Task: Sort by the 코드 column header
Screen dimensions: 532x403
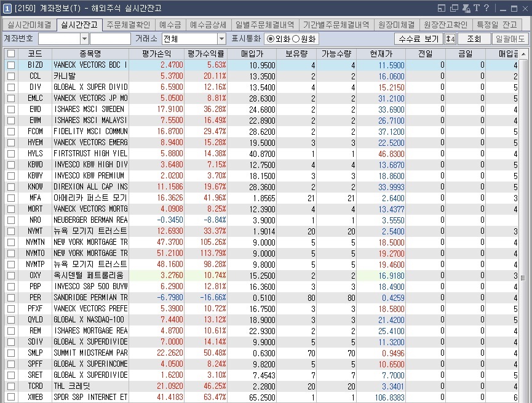Action: (x=35, y=54)
